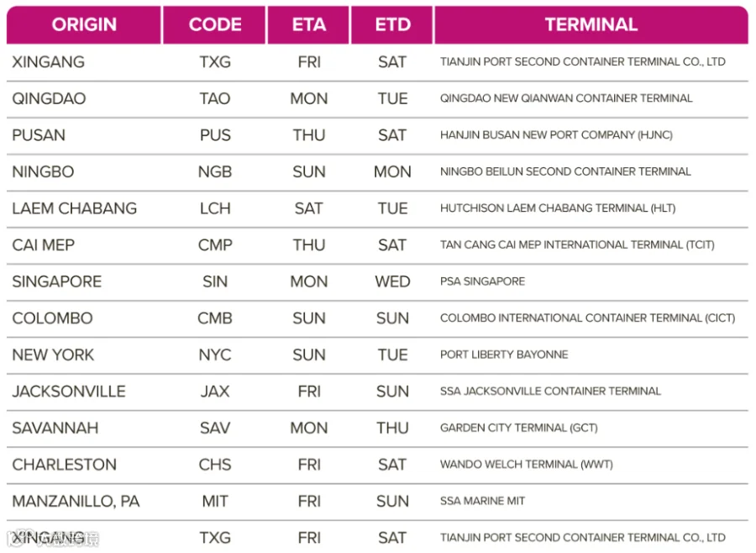Select NINGBO BEILUN SECOND CONTAINER TERMINAL text
The height and width of the screenshot is (553, 756).
pos(565,171)
